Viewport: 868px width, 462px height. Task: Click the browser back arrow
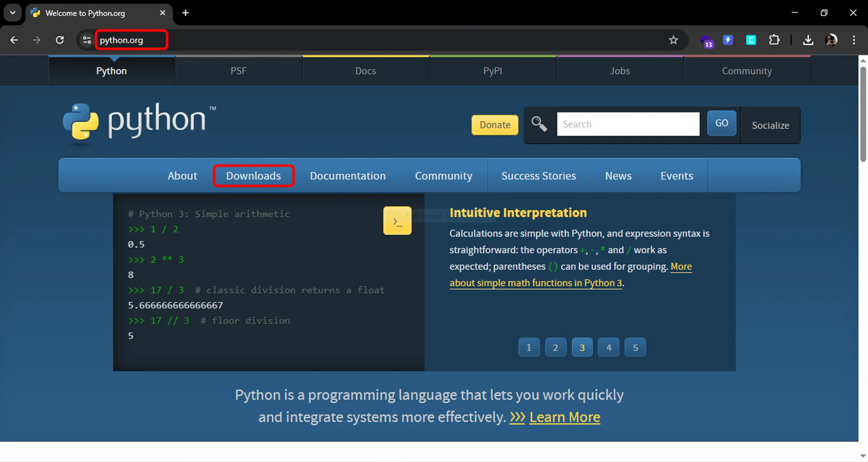pos(14,40)
